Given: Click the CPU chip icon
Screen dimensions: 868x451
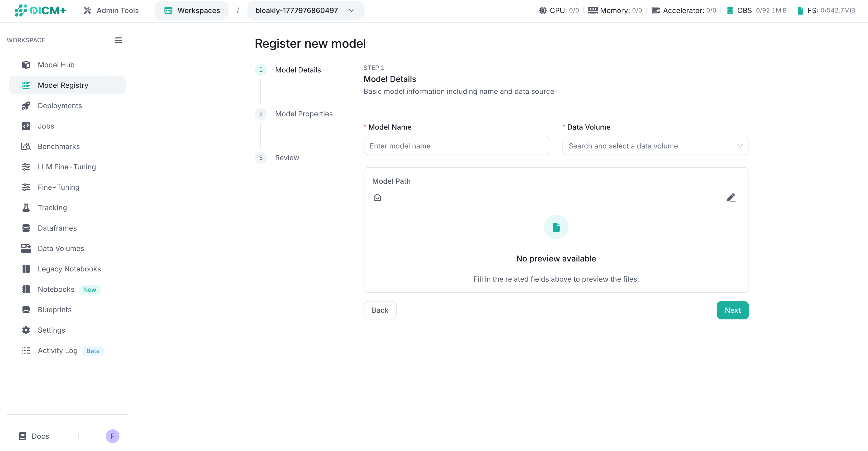Looking at the screenshot, I should click(x=542, y=10).
